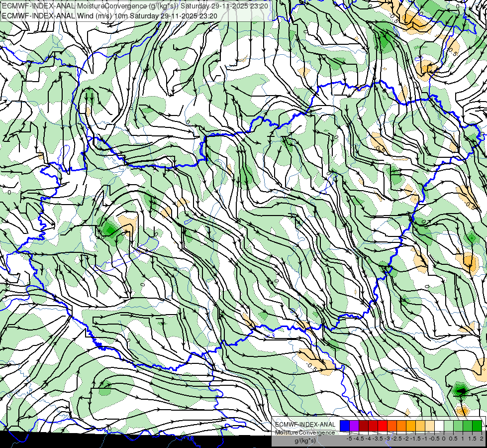Viewport: 487px width, 448px height.
Task: Pick the dark red swatch between -4.5 and -4
Action: pyautogui.click(x=364, y=426)
